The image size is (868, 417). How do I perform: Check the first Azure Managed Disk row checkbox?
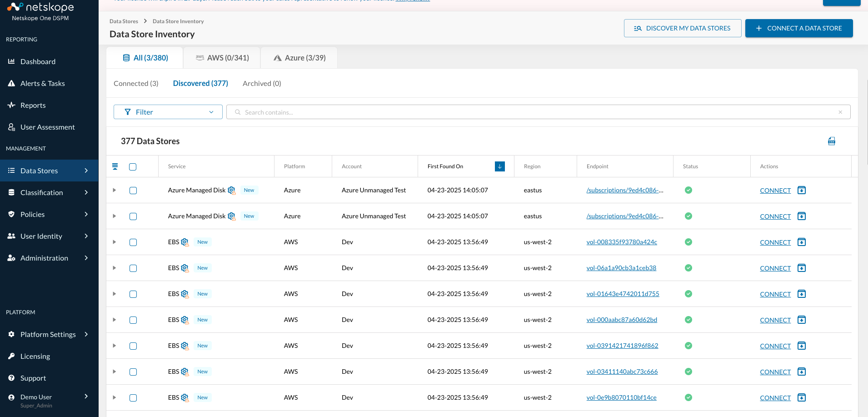tap(133, 191)
